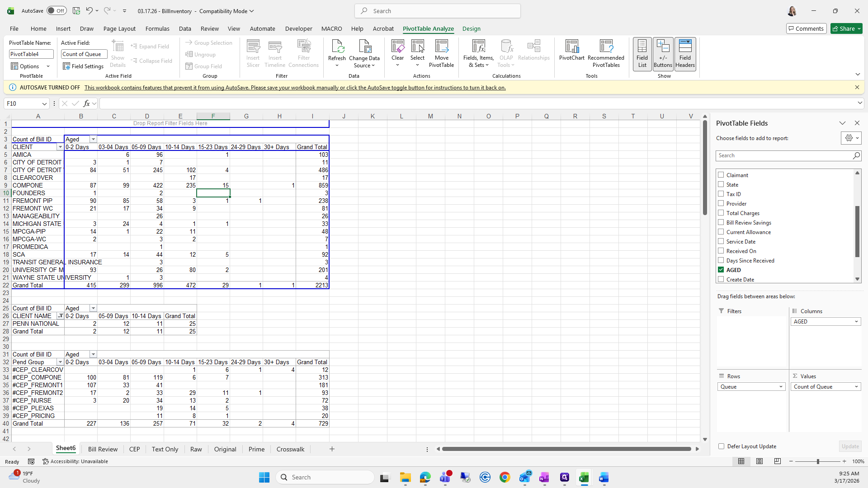Switch to Page Break Preview view
The image size is (868, 488).
tap(777, 461)
